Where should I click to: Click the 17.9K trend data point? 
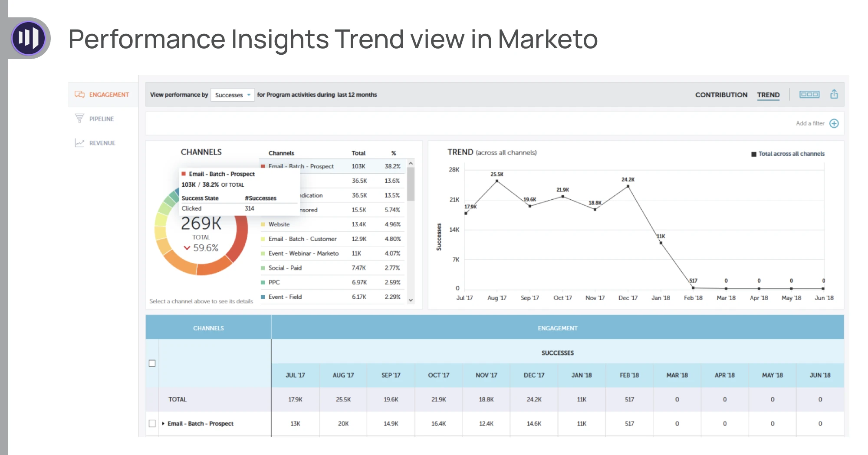tap(466, 213)
